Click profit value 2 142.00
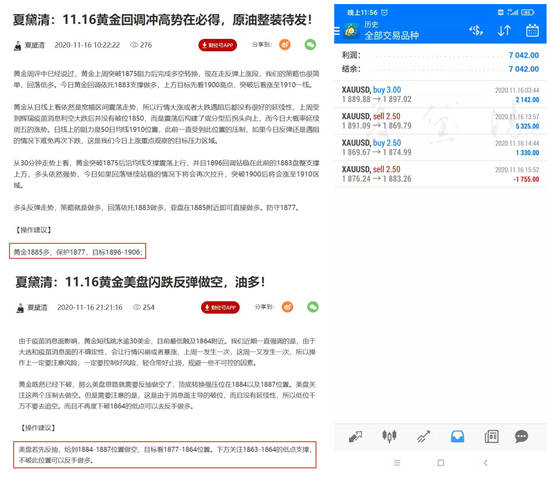550x479 pixels. point(527,100)
